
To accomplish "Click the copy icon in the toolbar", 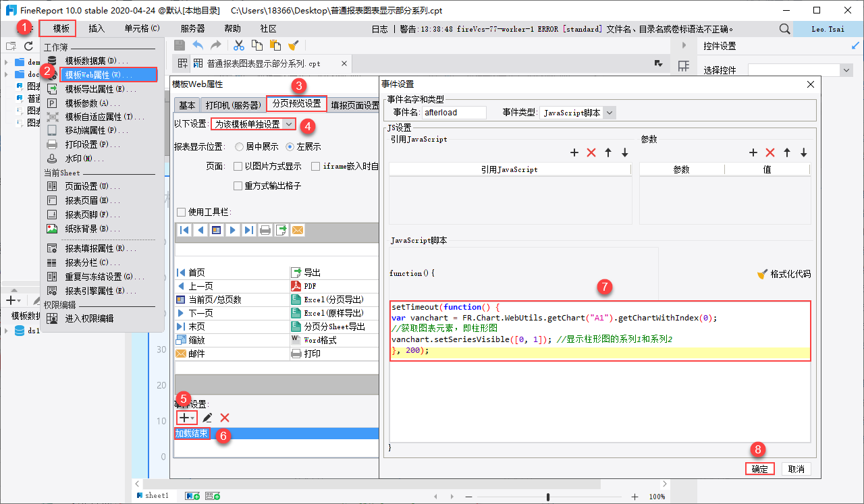I will (x=257, y=45).
